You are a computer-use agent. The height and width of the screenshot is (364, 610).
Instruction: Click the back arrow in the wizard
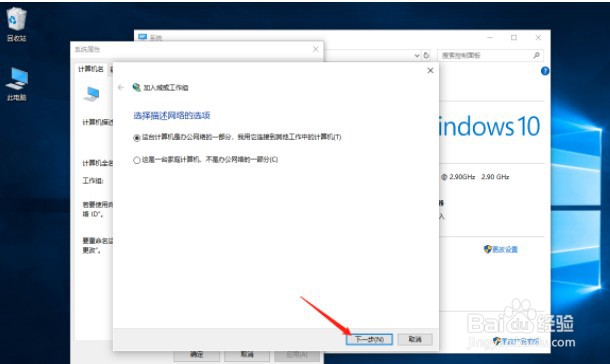click(121, 88)
